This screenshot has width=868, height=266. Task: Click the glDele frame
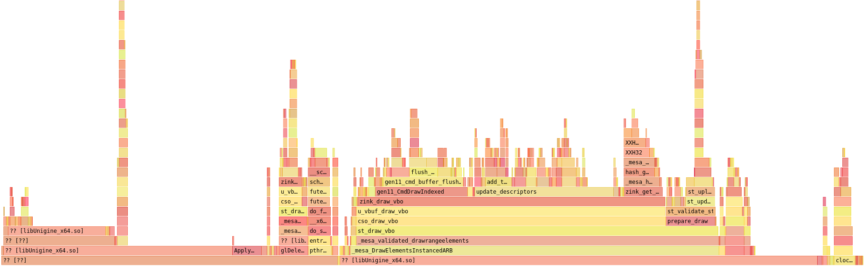[x=293, y=251]
